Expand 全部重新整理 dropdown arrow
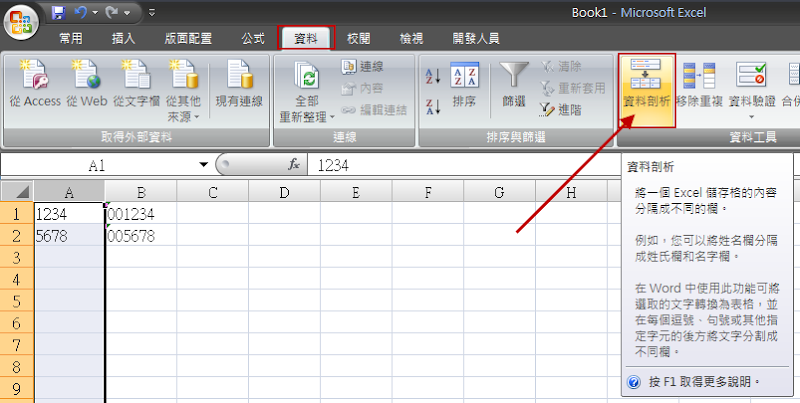Viewport: 800px width, 403px height. coord(333,118)
